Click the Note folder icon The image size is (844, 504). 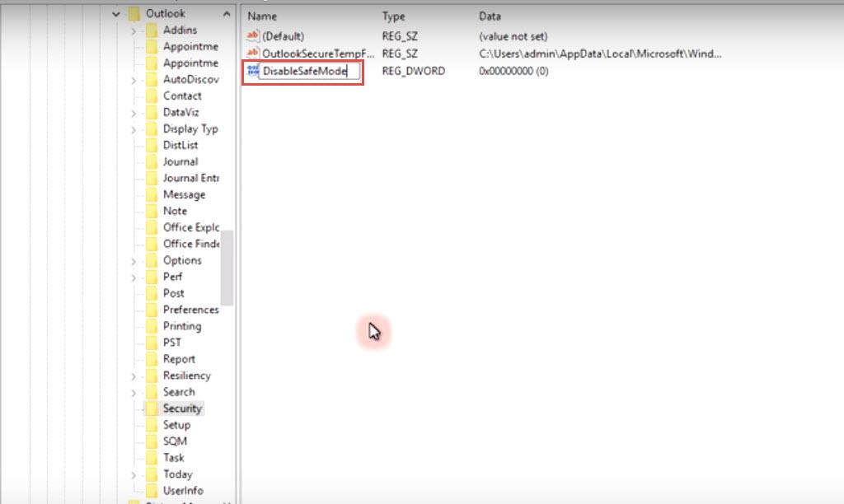(x=152, y=211)
